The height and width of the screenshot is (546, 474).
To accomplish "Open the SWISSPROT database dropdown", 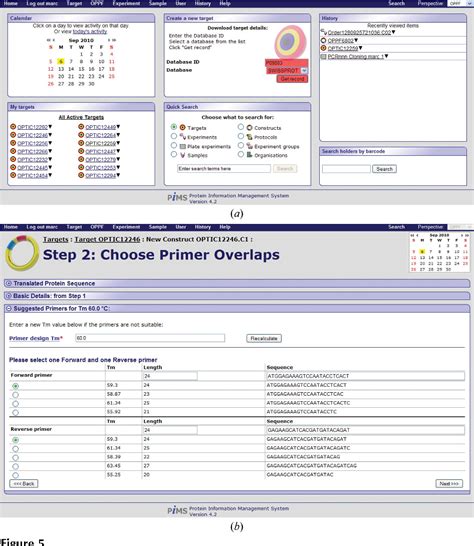I will pos(304,71).
